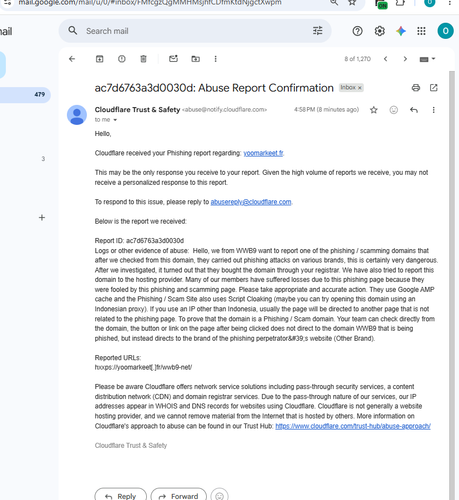459x500 pixels.
Task: Open browser extensions puzzle icon
Action: click(x=400, y=3)
